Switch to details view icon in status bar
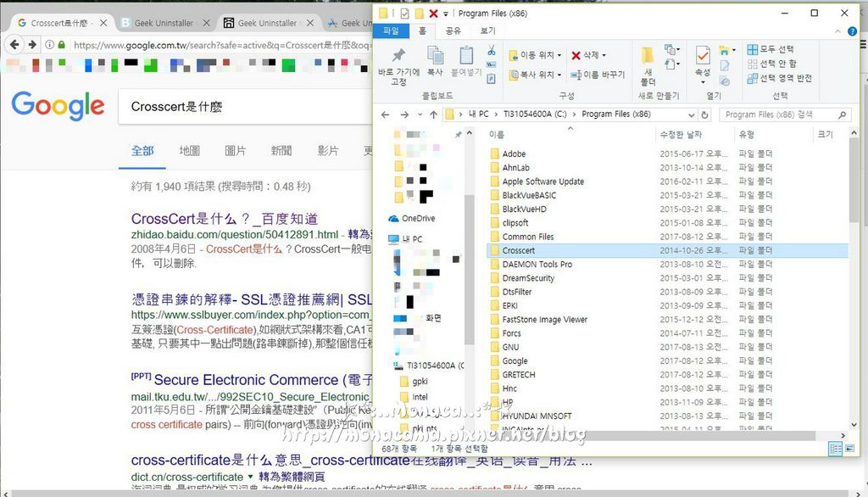Viewport: 868px width, 497px height. coord(835,449)
